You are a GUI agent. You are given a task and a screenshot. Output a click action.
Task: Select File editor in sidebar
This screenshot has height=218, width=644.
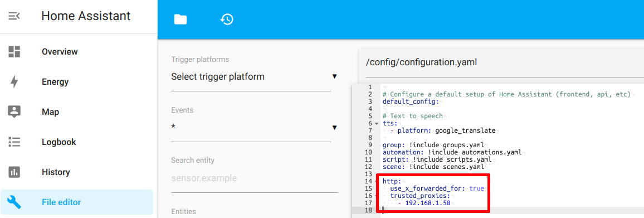[77, 202]
